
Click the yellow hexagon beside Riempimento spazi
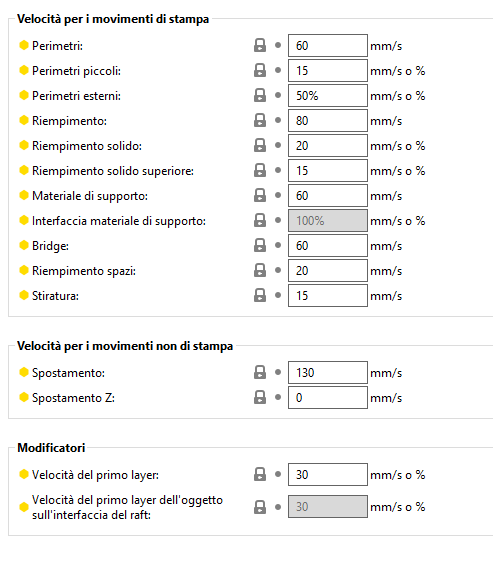click(24, 270)
